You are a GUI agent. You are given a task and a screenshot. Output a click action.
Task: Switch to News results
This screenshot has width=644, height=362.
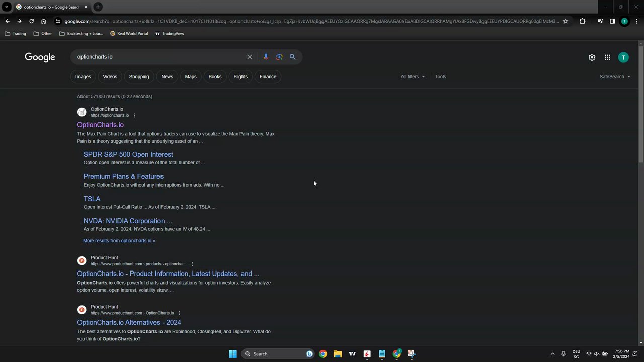click(167, 77)
